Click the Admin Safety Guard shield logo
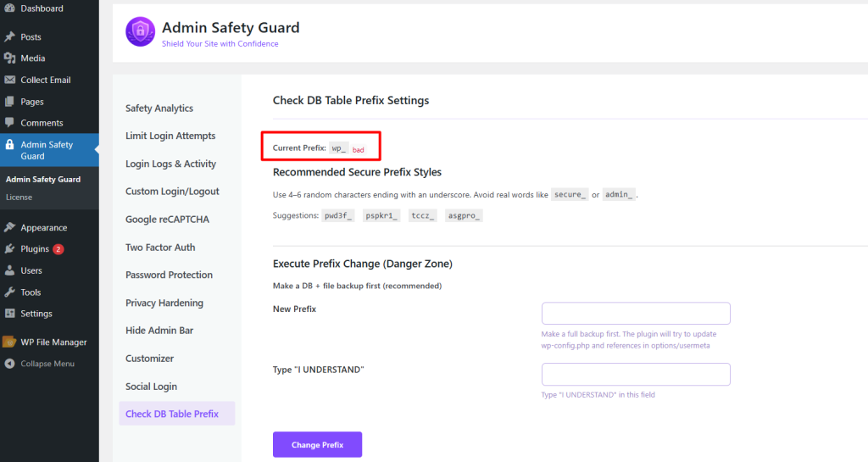Viewport: 868px width, 462px height. [140, 32]
